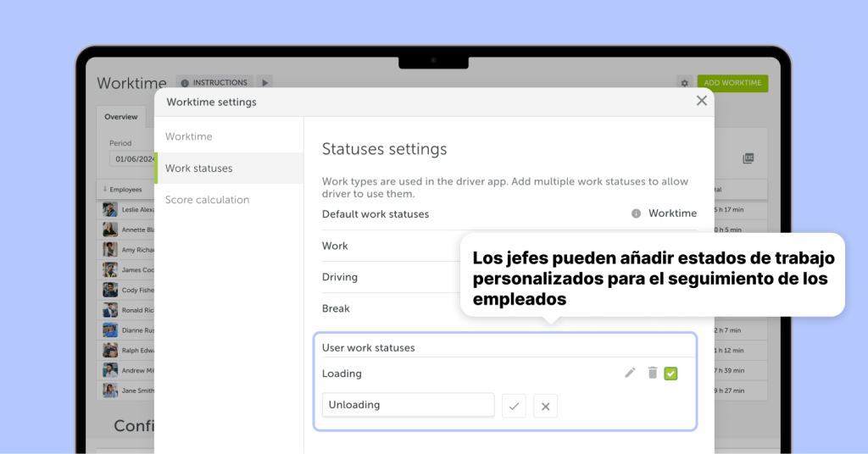Uncheck the Loading status checkbox
The image size is (868, 454).
coord(670,374)
